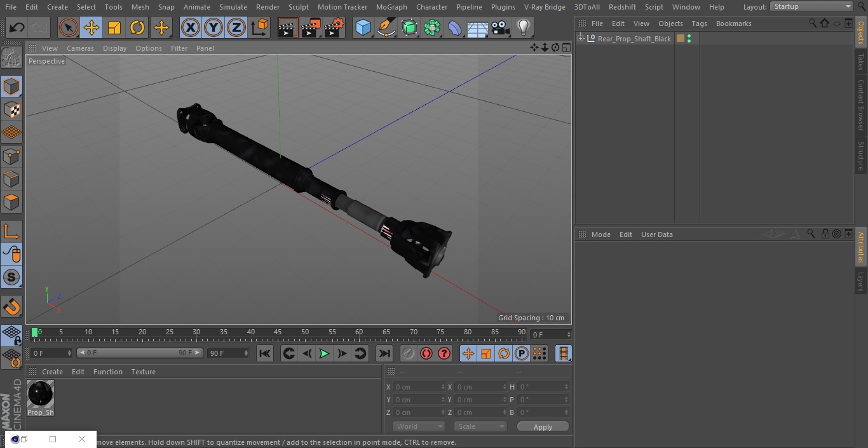Select the Live Selection tool
The height and width of the screenshot is (448, 868).
69,28
